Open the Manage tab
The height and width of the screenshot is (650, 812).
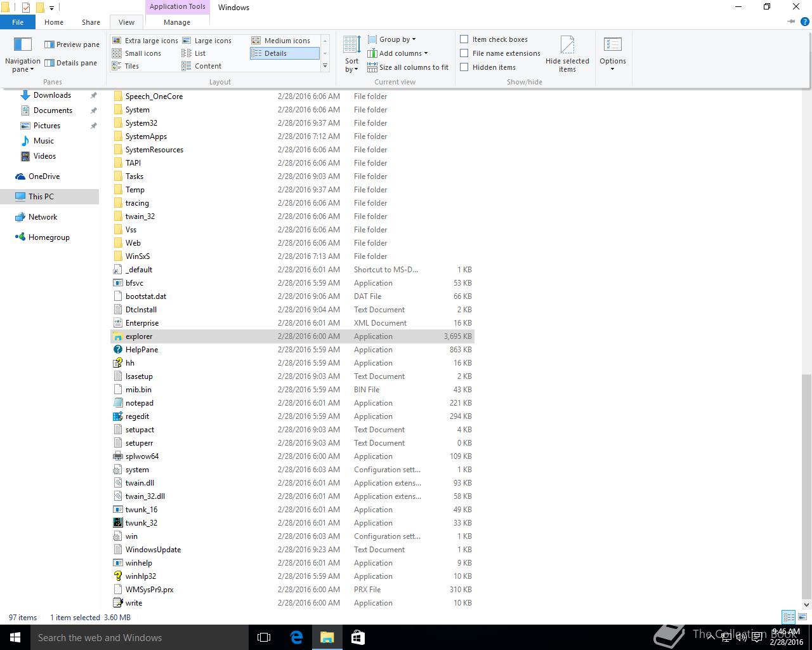[x=177, y=22]
